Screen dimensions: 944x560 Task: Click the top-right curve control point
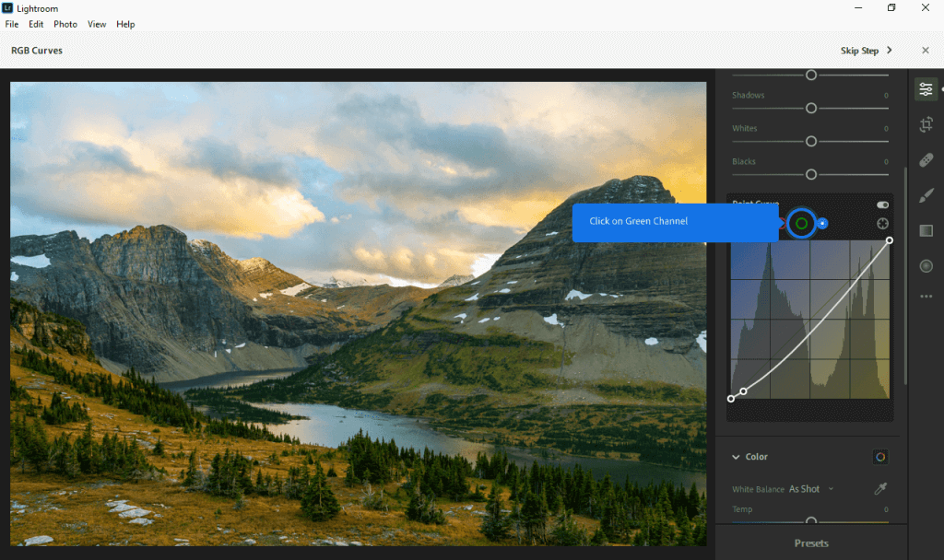coord(890,240)
